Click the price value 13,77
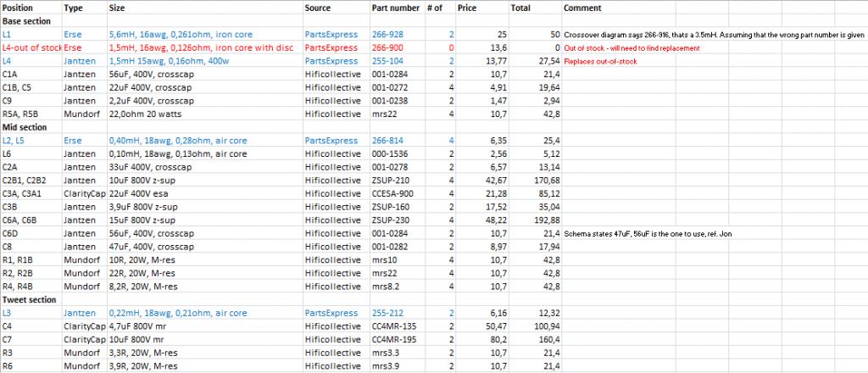The image size is (868, 373). 482,61
